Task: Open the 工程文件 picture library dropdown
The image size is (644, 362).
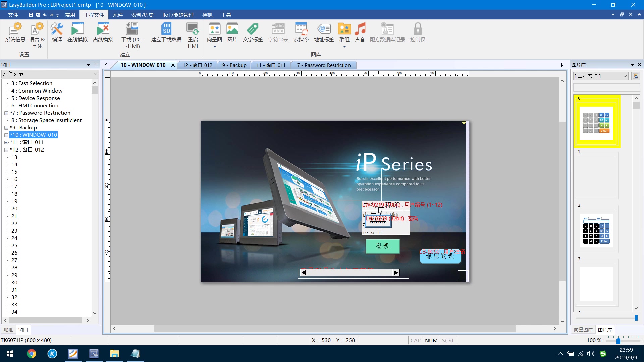Action: 625,76
